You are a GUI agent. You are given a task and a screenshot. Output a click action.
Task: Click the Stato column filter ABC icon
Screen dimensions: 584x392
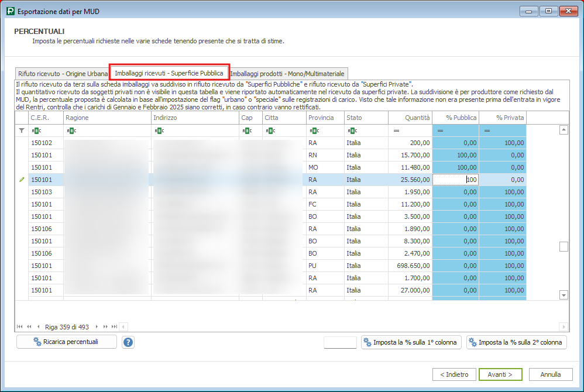[352, 130]
